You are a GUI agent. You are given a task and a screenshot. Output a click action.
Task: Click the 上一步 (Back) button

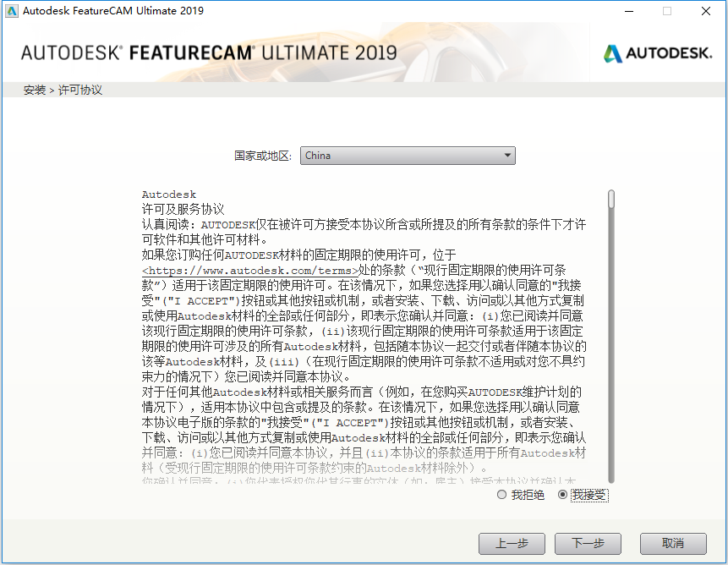click(x=512, y=543)
